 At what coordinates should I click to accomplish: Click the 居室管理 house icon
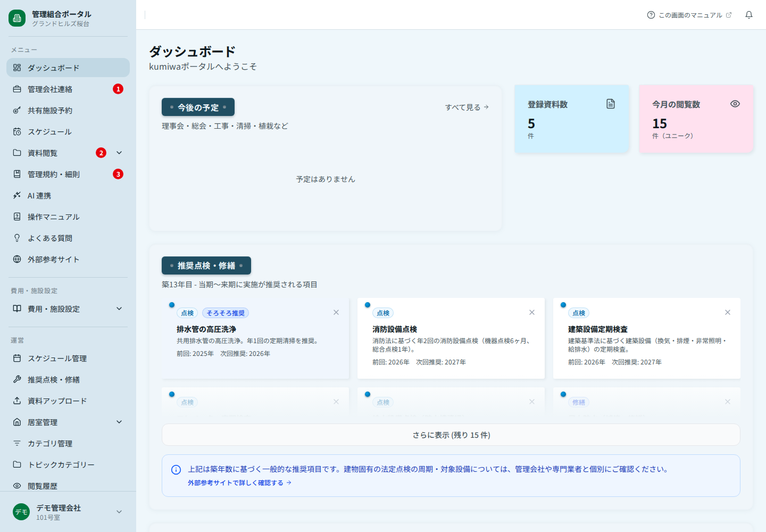[x=17, y=422]
